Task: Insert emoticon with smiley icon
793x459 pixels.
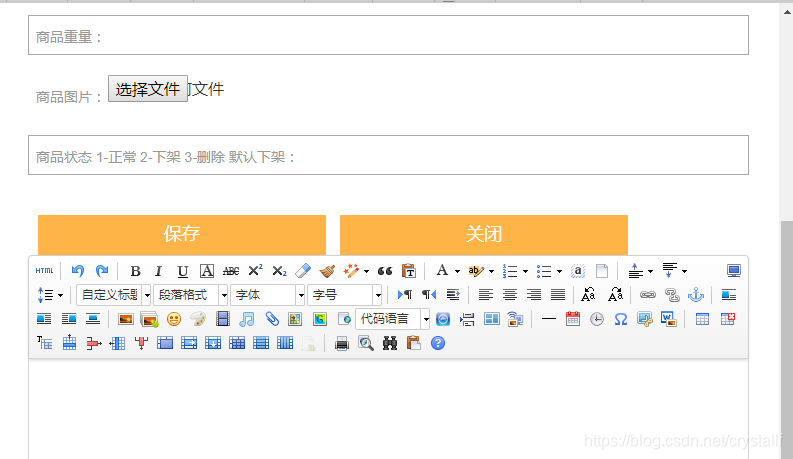Action: (x=174, y=319)
